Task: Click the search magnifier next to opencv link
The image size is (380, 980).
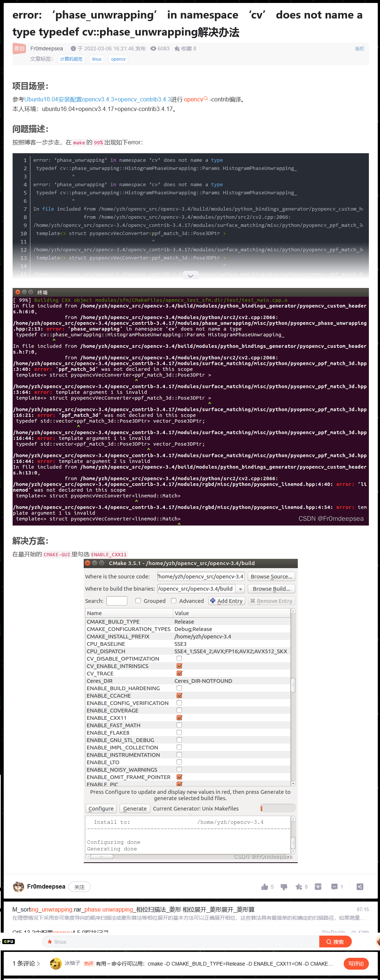Action: pyautogui.click(x=206, y=98)
